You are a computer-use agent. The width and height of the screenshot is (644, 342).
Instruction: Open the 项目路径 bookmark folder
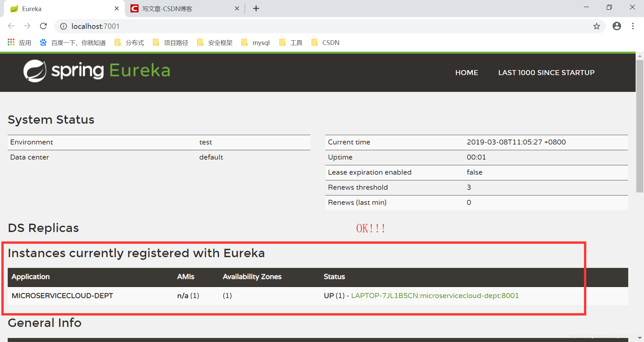[170, 43]
